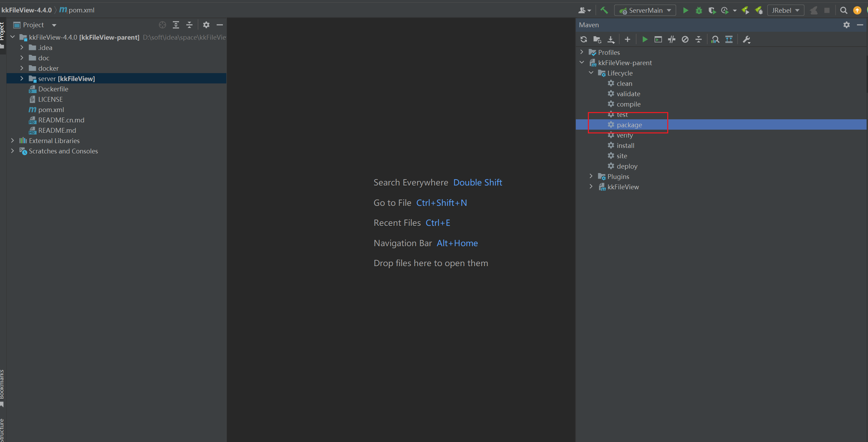Expand the .idea folder arrow
Image resolution: width=868 pixels, height=442 pixels.
pyautogui.click(x=22, y=48)
